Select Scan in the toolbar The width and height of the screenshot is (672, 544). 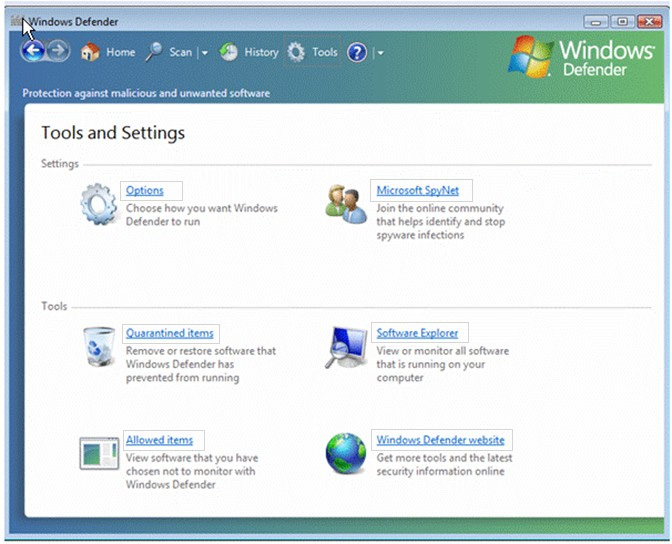[x=180, y=52]
